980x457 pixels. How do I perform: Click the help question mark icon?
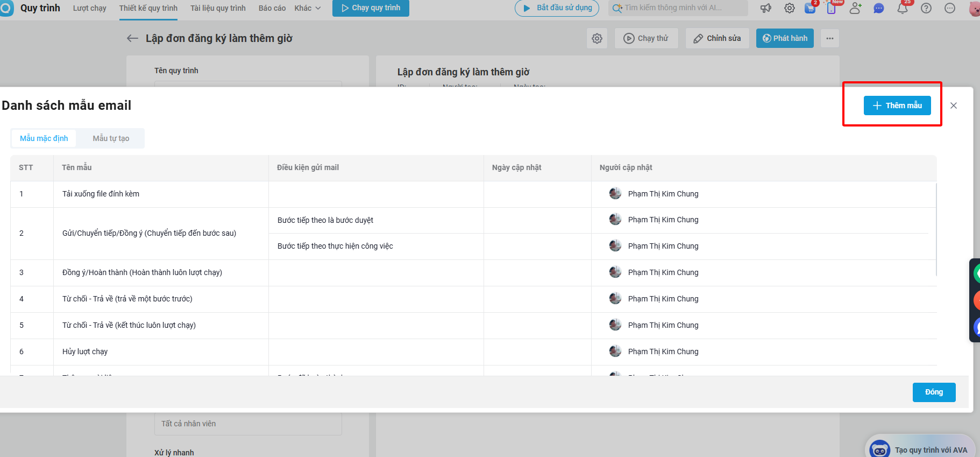click(x=926, y=8)
